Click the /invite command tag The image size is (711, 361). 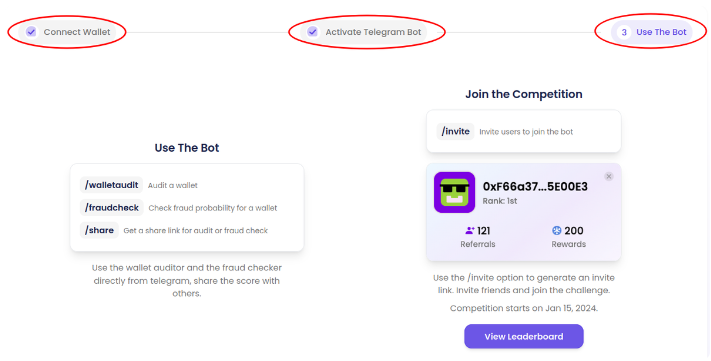455,132
